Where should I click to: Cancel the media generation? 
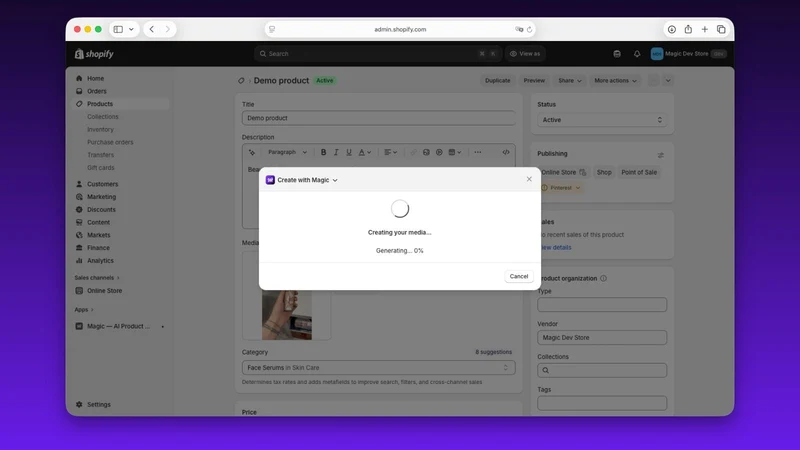(x=518, y=276)
